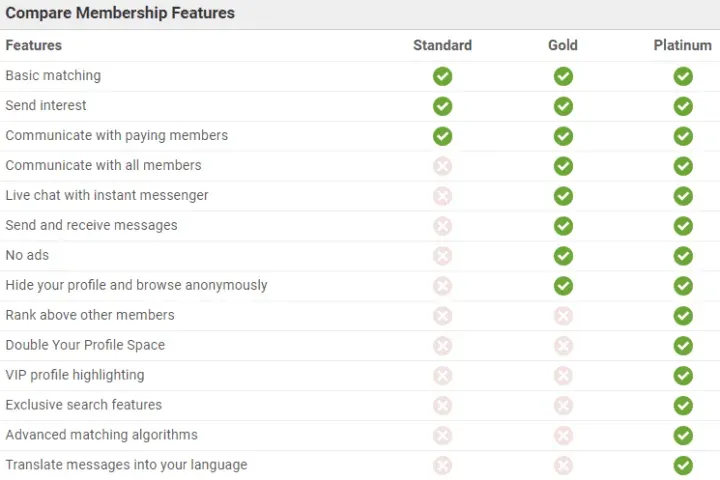720x480 pixels.
Task: Click the Translate messages into your language label
Action: pyautogui.click(x=126, y=465)
